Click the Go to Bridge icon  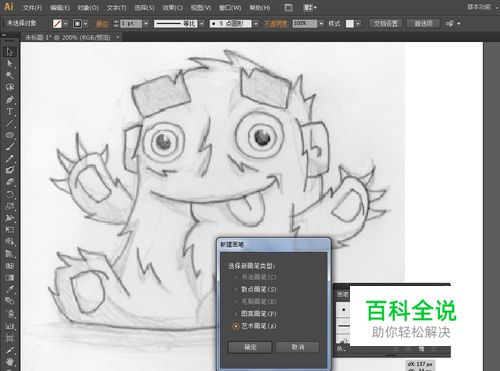[289, 7]
